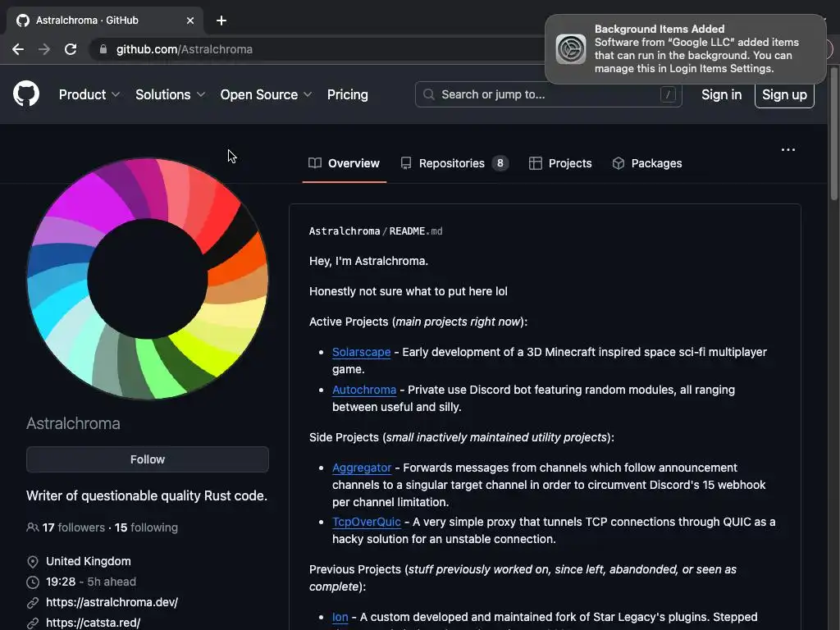Click the Sign up button
The height and width of the screenshot is (630, 840).
coord(784,95)
